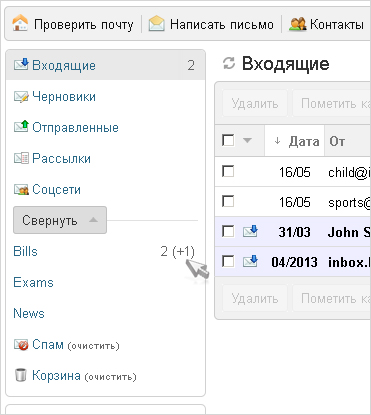This screenshot has width=371, height=415.
Task: Click the house icon for Проверить почту
Action: tap(20, 24)
